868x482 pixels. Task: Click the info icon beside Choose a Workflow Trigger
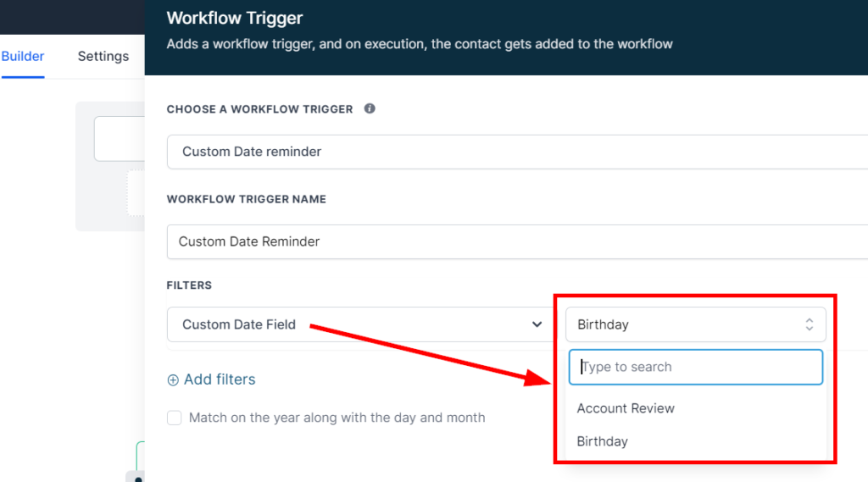point(370,109)
